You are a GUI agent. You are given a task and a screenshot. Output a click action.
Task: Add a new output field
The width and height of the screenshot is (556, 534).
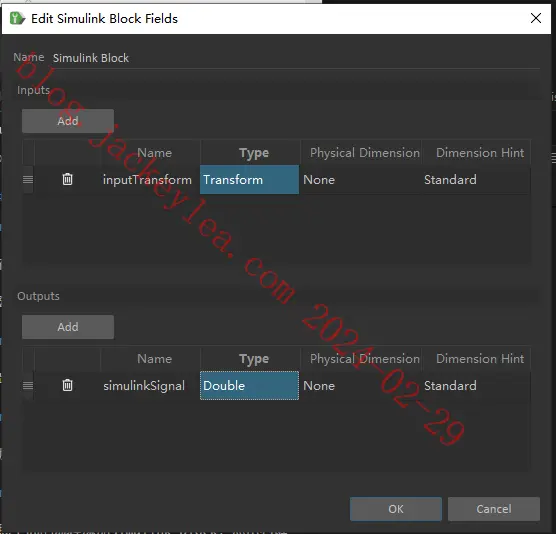(x=68, y=327)
